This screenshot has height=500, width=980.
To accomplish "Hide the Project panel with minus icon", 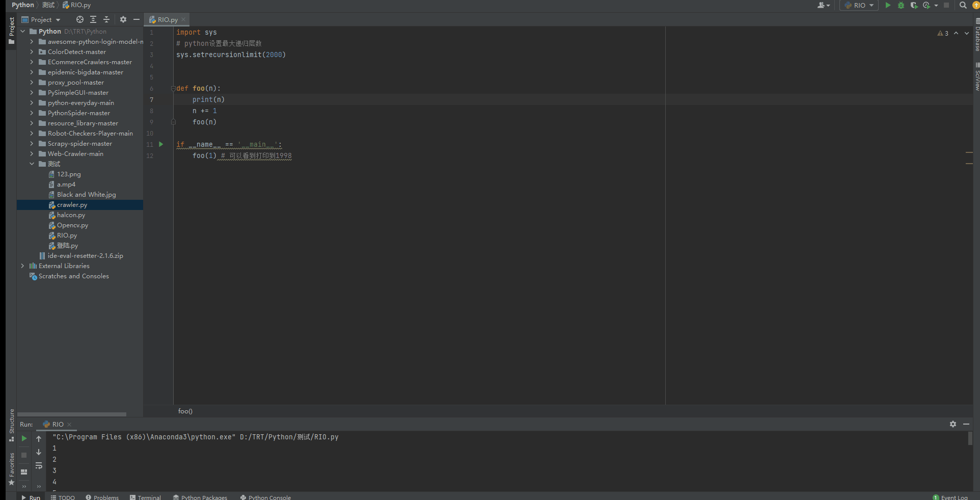I will click(x=136, y=19).
